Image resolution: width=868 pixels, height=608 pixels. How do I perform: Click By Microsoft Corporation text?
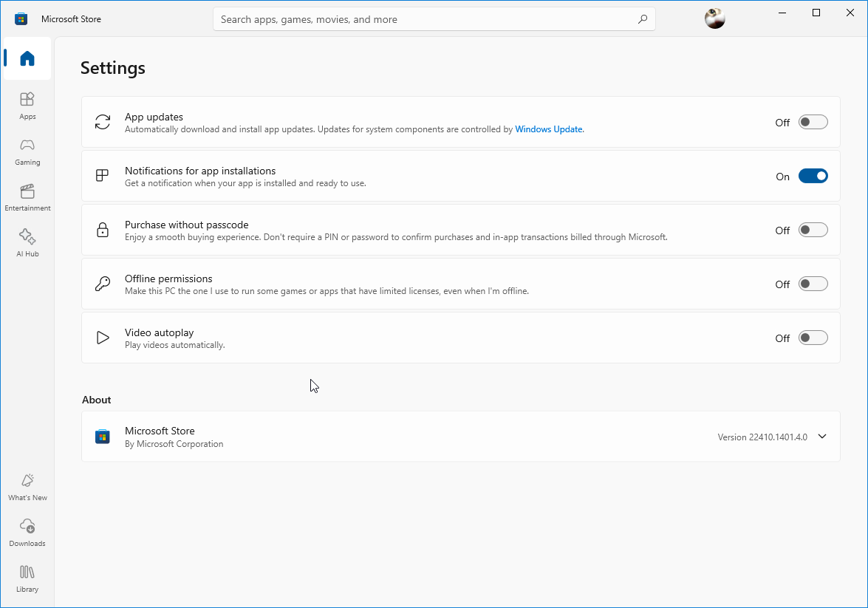(x=174, y=444)
